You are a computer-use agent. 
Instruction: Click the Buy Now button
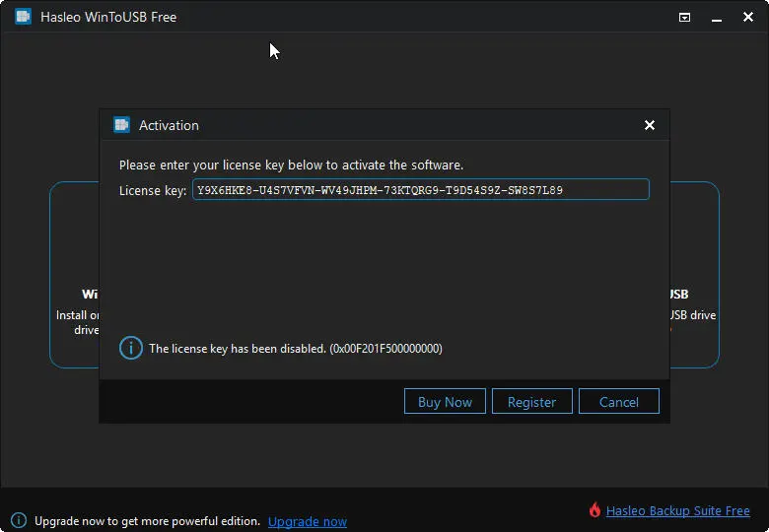click(445, 401)
